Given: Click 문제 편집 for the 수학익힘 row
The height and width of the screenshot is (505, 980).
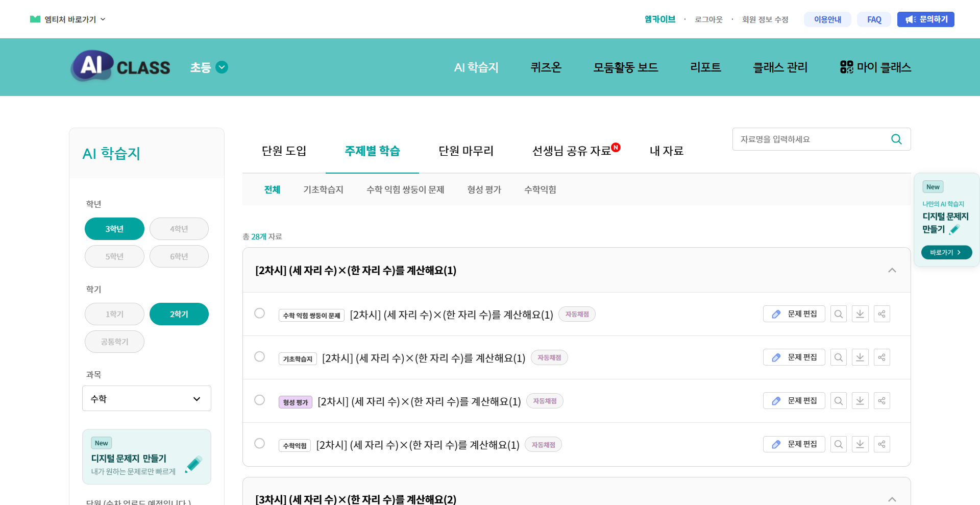Looking at the screenshot, I should pos(794,444).
